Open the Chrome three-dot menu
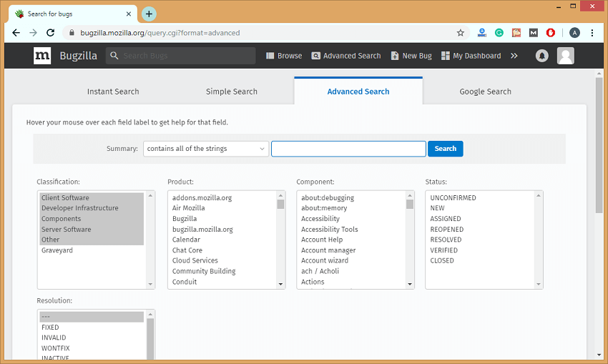The width and height of the screenshot is (608, 364). click(592, 33)
